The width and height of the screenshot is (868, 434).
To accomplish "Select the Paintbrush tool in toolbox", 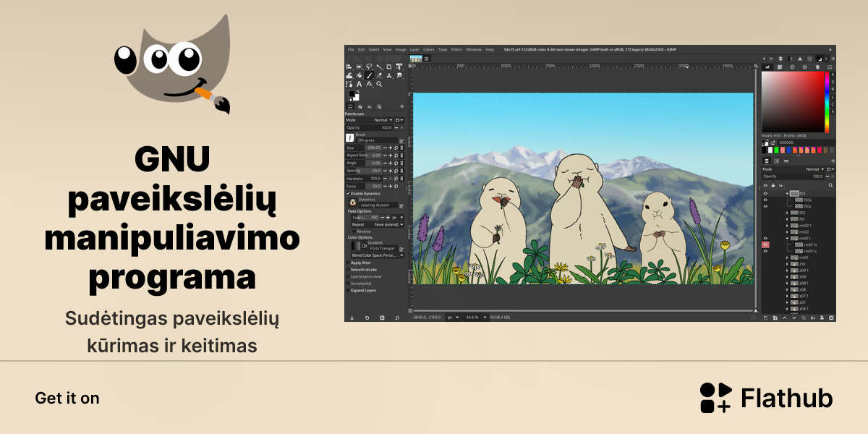I will tap(369, 75).
